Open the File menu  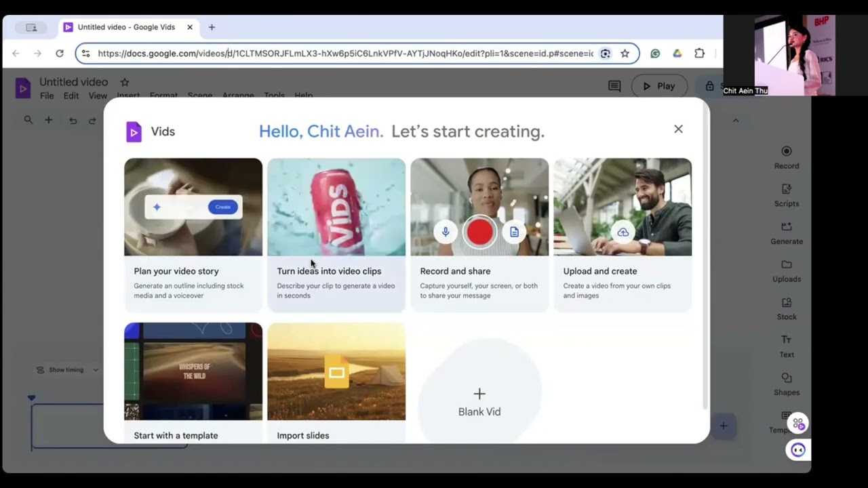click(x=47, y=96)
